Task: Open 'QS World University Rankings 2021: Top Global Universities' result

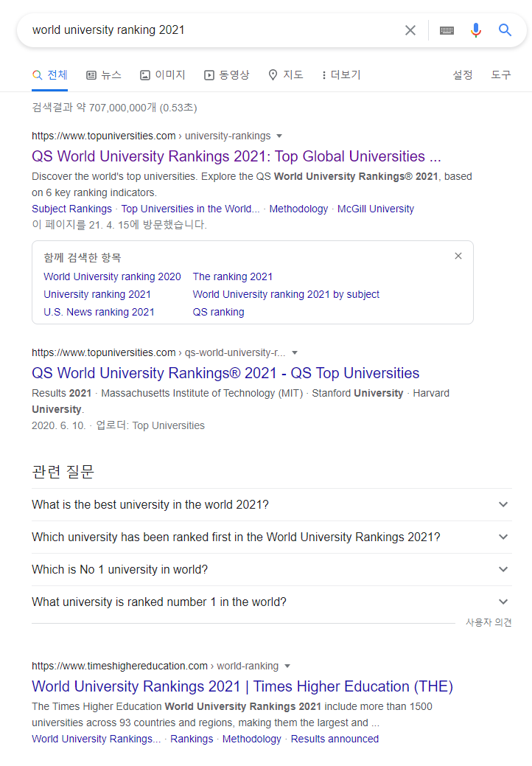Action: [237, 156]
